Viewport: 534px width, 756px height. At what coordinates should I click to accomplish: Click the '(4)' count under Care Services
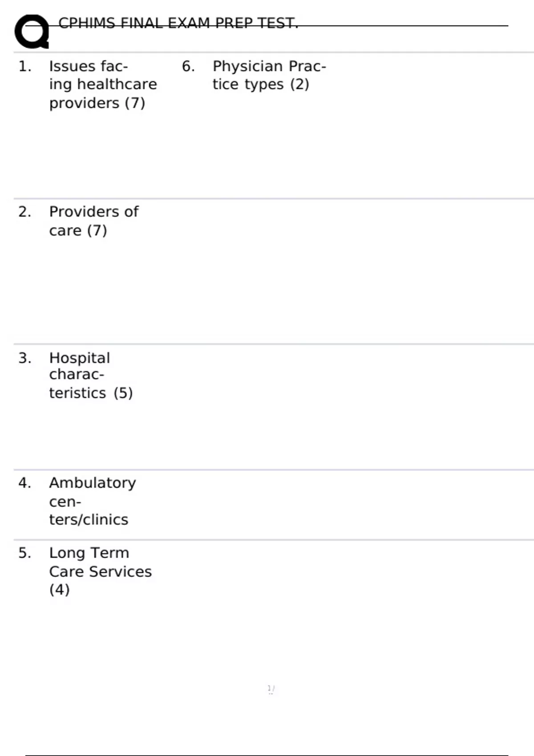[60, 590]
